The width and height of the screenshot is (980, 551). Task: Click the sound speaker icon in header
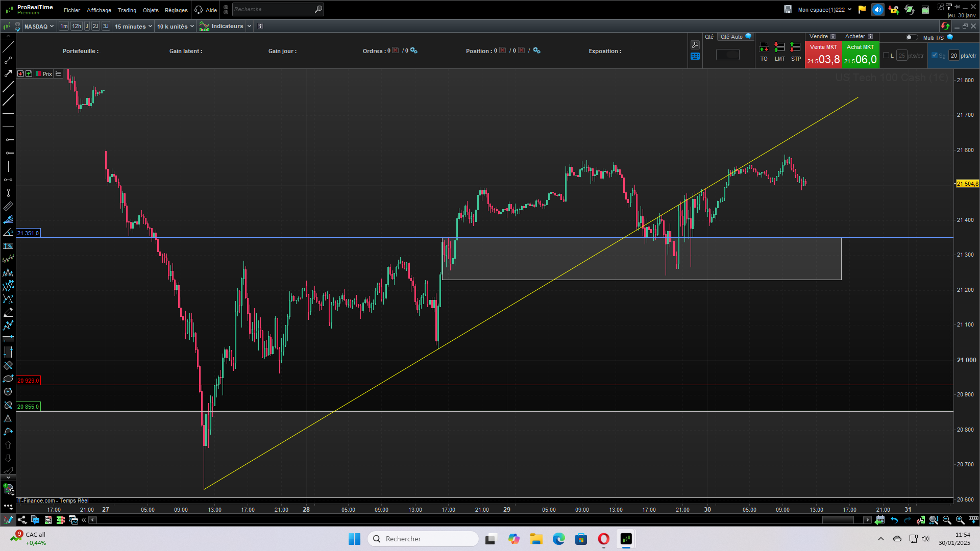tap(877, 10)
